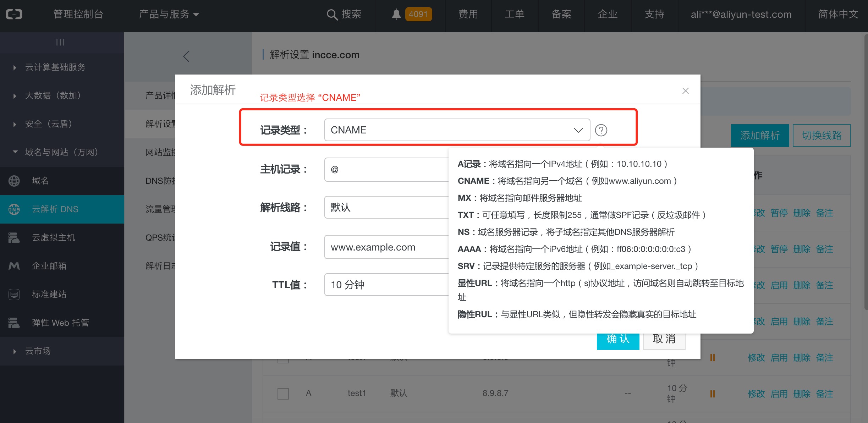Select 云解析 DNS sidebar icon
The width and height of the screenshot is (868, 423).
click(x=14, y=209)
